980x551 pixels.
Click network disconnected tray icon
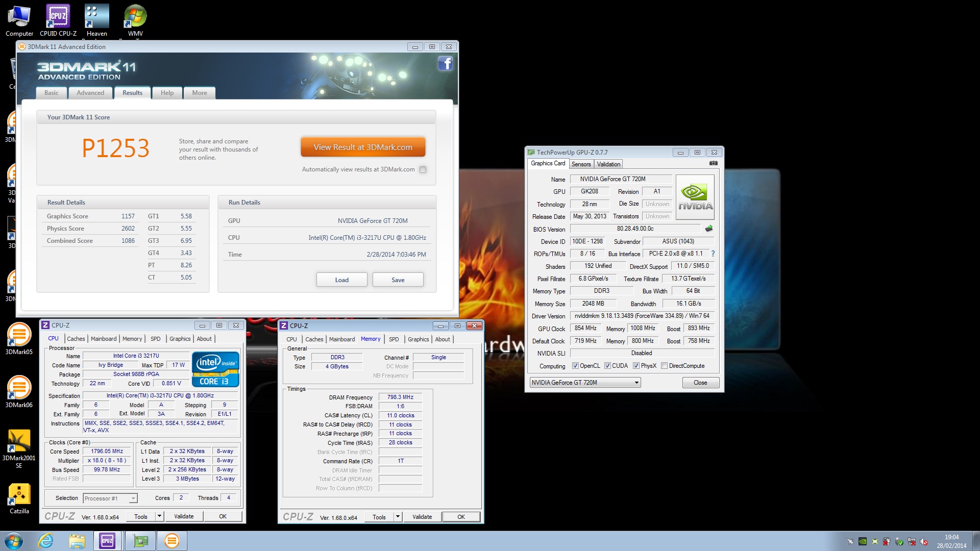[x=912, y=542]
